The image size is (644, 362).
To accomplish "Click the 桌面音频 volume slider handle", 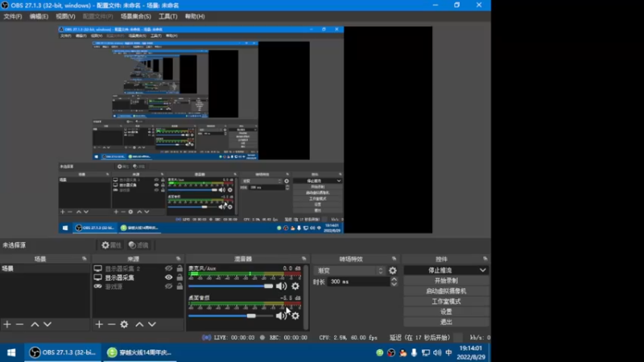I will point(251,315).
